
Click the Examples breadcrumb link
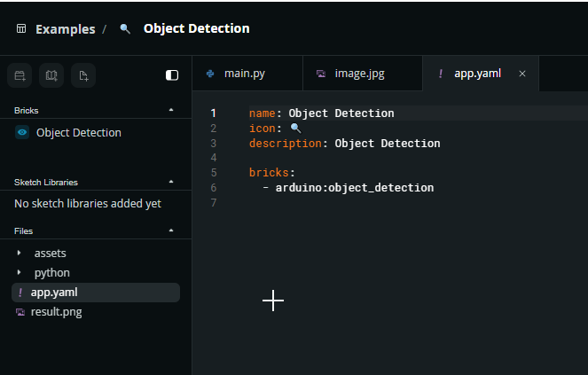coord(66,29)
